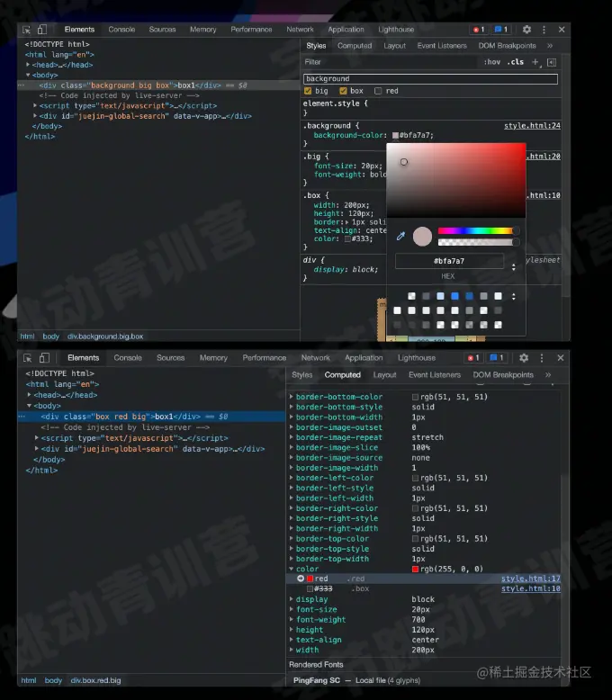Open Layout tab in lower pane
Screen dimensions: 612x700
pos(384,375)
